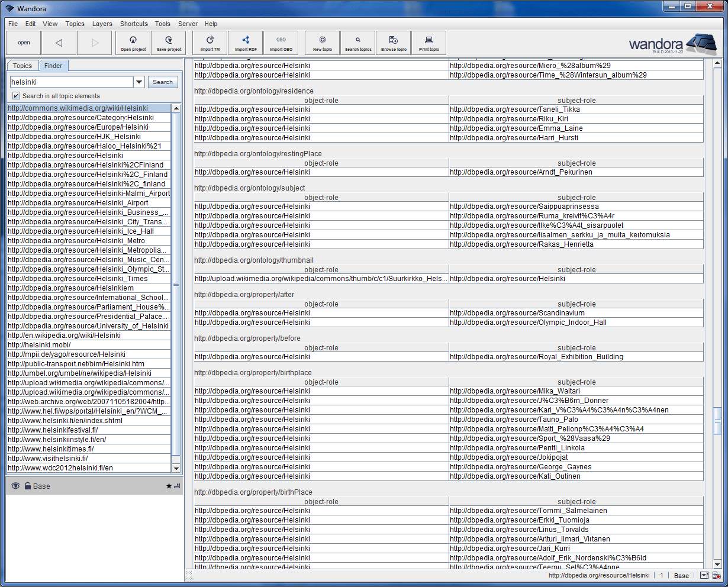728x587 pixels.
Task: Open a project with the Open project icon
Action: [x=133, y=43]
